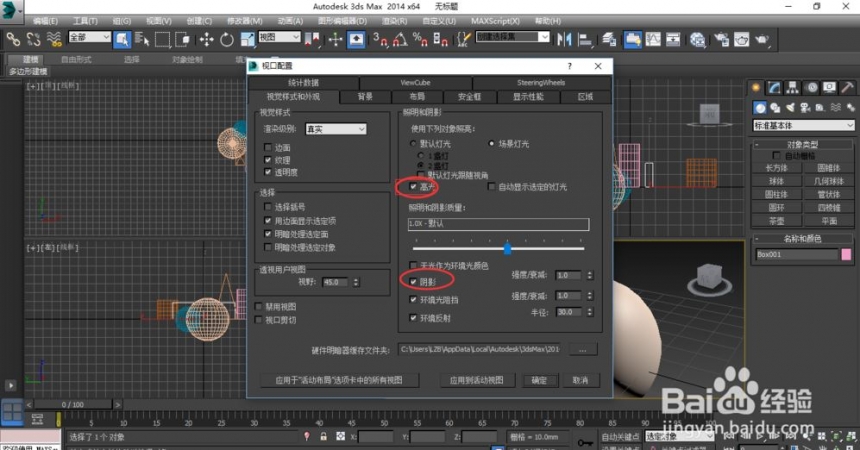Open the Motion panel tab icon
The width and height of the screenshot is (860, 450).
click(x=811, y=87)
